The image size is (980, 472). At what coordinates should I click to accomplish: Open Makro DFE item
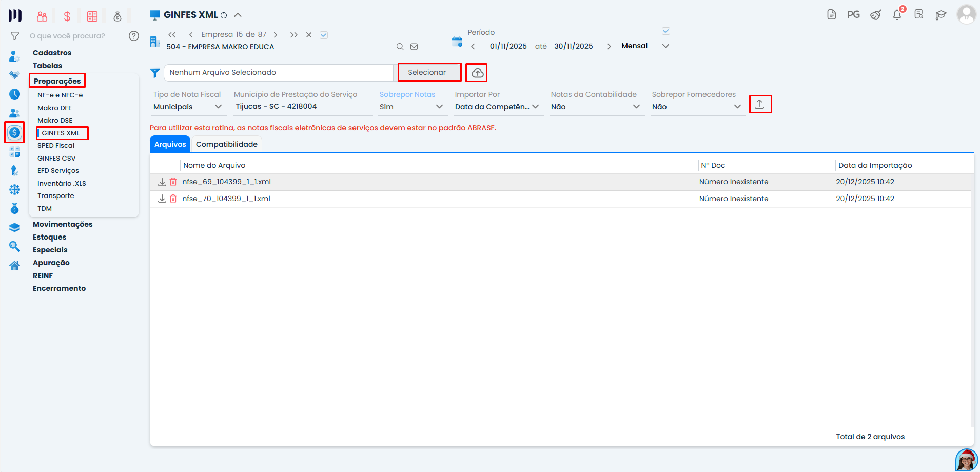click(x=54, y=108)
